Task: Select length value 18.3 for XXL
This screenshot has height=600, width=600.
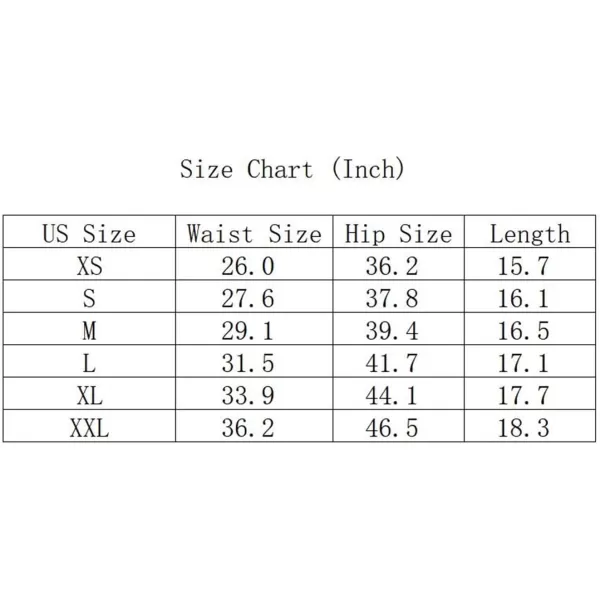Action: click(523, 427)
